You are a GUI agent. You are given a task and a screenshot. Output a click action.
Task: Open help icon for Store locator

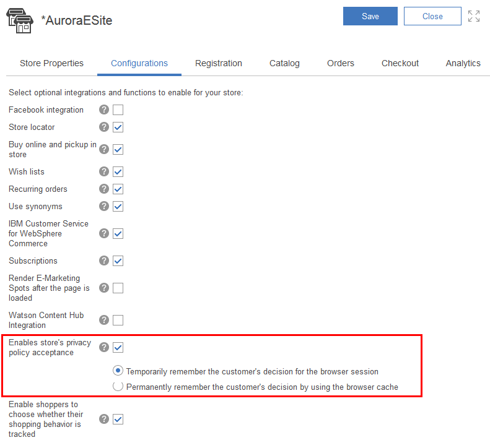(x=104, y=127)
